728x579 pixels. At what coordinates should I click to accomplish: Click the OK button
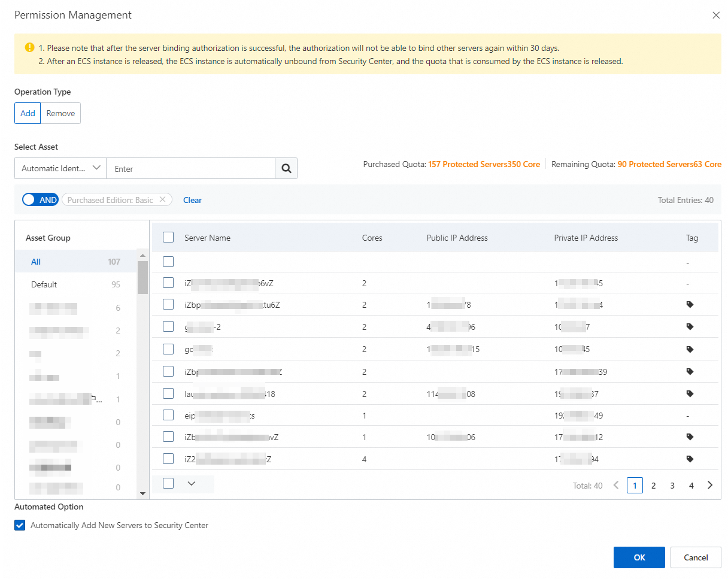[x=639, y=557]
